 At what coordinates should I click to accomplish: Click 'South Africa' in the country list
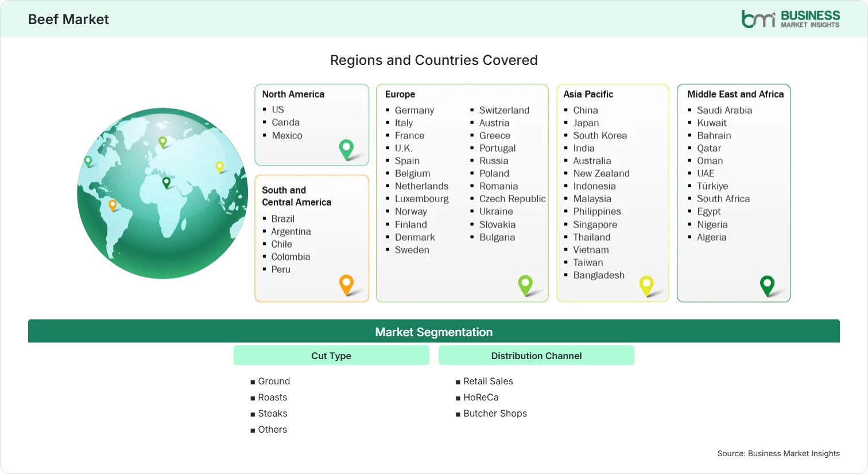click(x=723, y=199)
